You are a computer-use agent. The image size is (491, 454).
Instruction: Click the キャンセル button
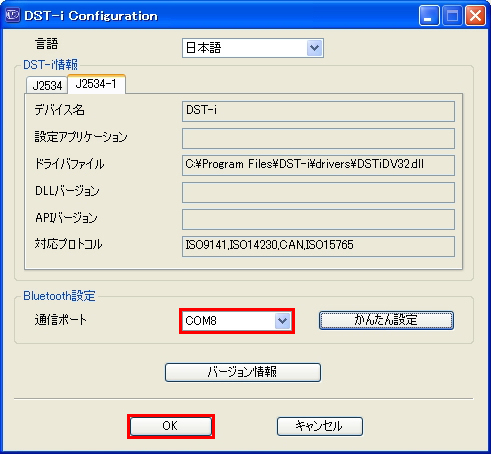(320, 426)
